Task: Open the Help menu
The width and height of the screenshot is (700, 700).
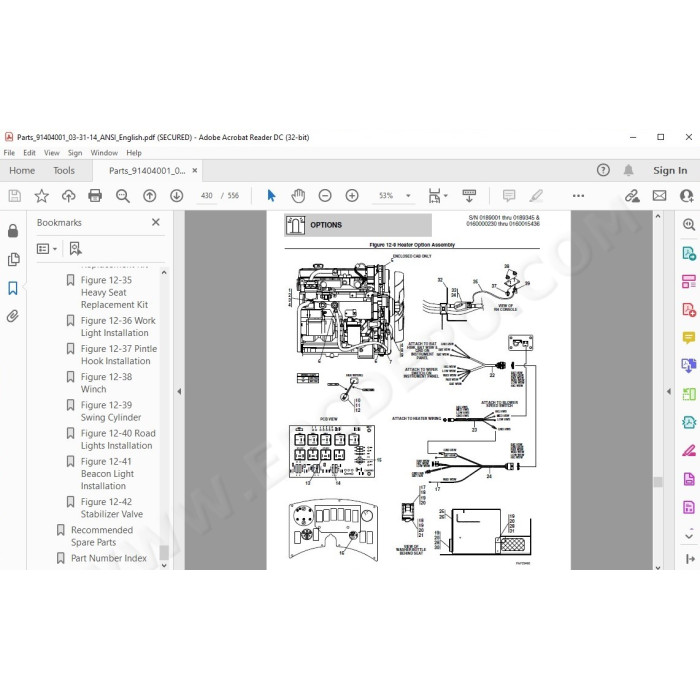Action: 134,153
